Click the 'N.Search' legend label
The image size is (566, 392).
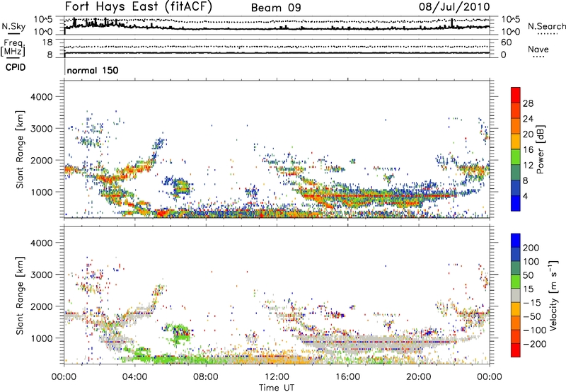(546, 26)
